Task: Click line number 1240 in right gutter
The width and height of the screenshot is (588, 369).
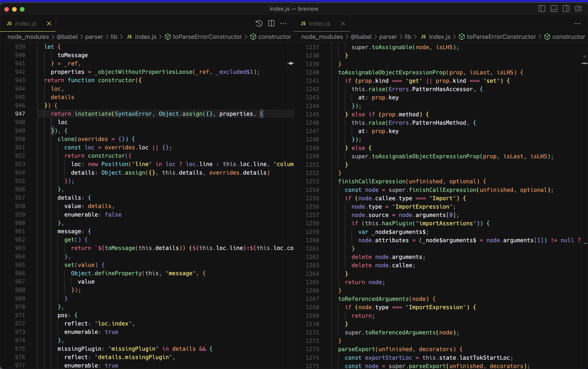Action: click(x=312, y=72)
